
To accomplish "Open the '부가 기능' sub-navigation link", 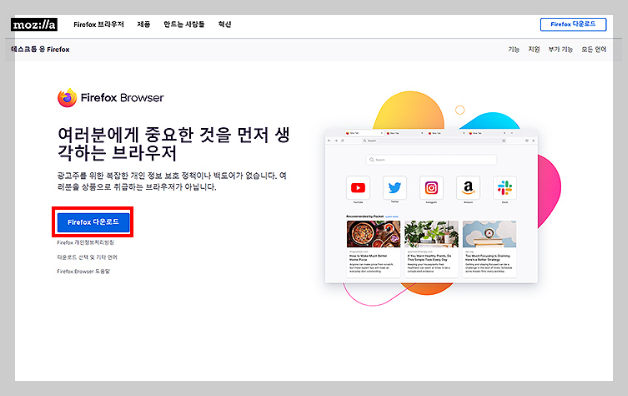I will (560, 49).
